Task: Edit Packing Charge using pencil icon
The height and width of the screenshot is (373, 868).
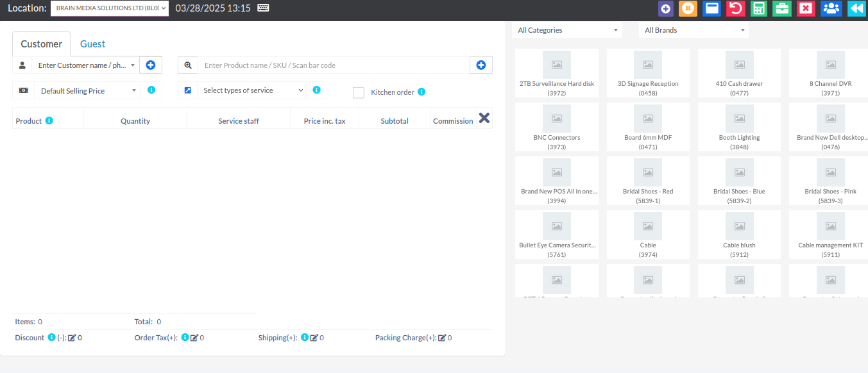Action: tap(442, 338)
